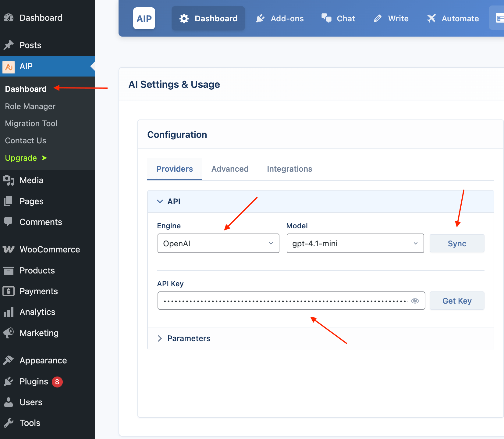Open the Chat tab
The image size is (504, 439).
(338, 18)
